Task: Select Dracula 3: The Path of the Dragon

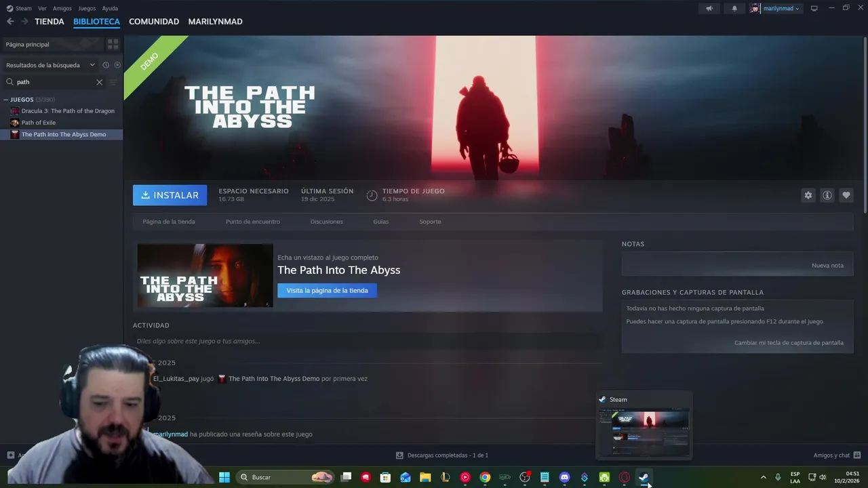Action: tap(68, 111)
